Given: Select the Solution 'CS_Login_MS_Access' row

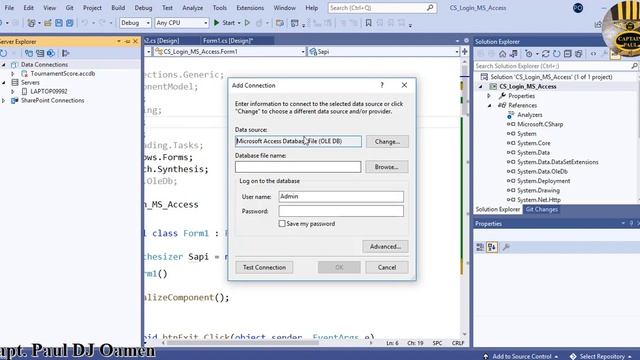Looking at the screenshot, I should (x=551, y=77).
